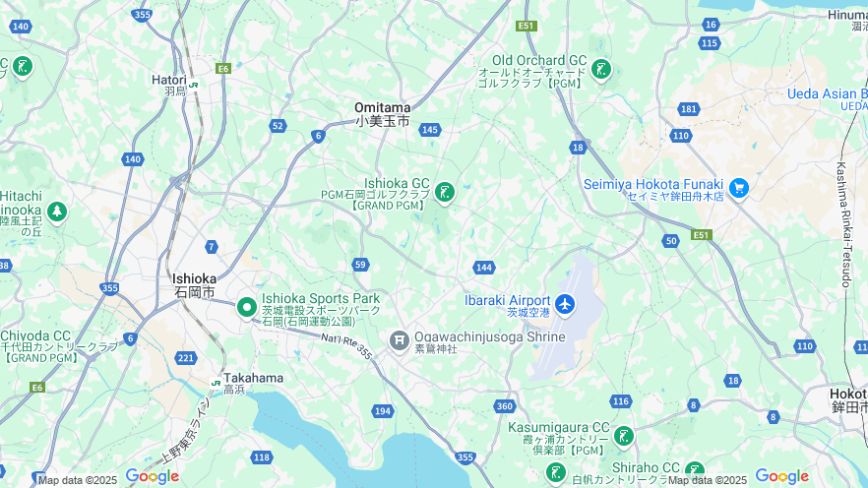Open the Old Orchard GC golf pin
Viewport: 868px width, 488px height.
click(x=601, y=70)
